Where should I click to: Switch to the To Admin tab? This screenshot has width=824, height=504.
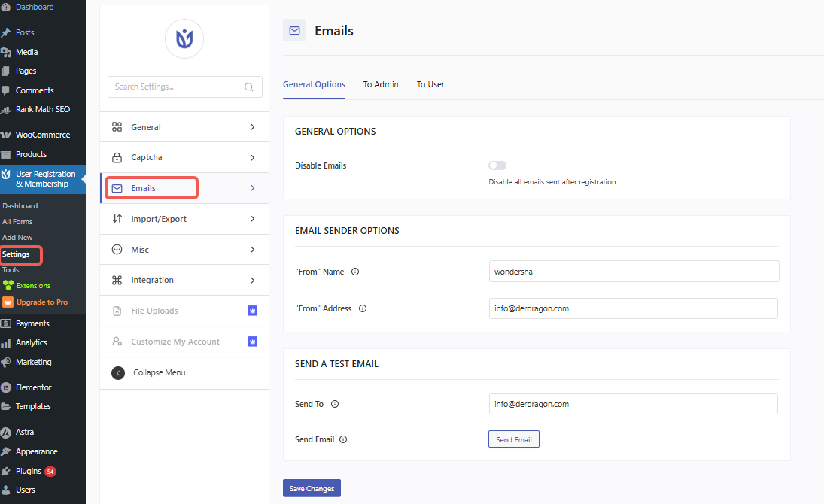click(x=381, y=84)
